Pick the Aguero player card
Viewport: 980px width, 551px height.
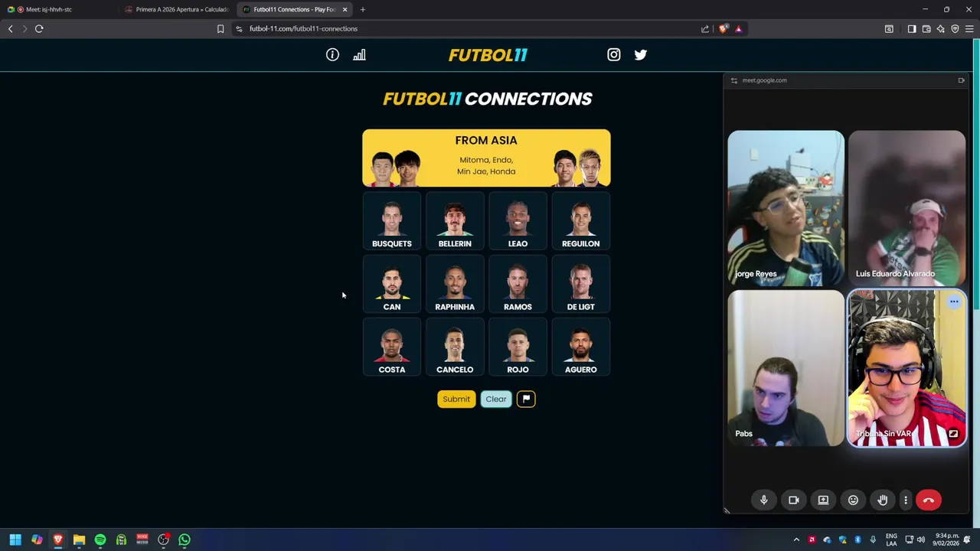pos(580,347)
